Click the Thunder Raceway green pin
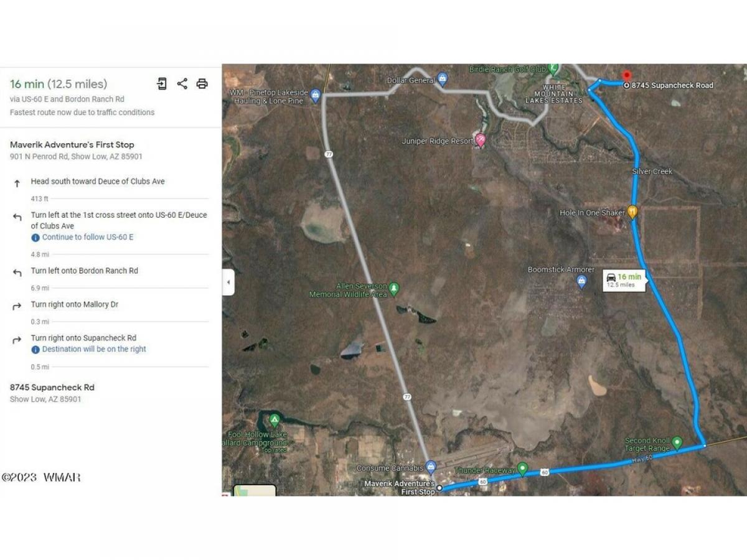 pyautogui.click(x=523, y=469)
